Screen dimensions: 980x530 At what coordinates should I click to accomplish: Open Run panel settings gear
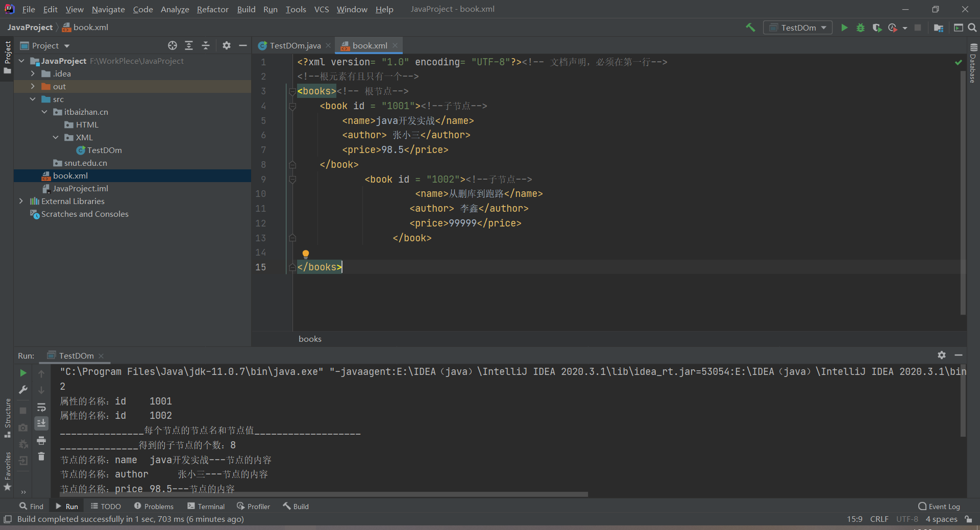click(942, 355)
